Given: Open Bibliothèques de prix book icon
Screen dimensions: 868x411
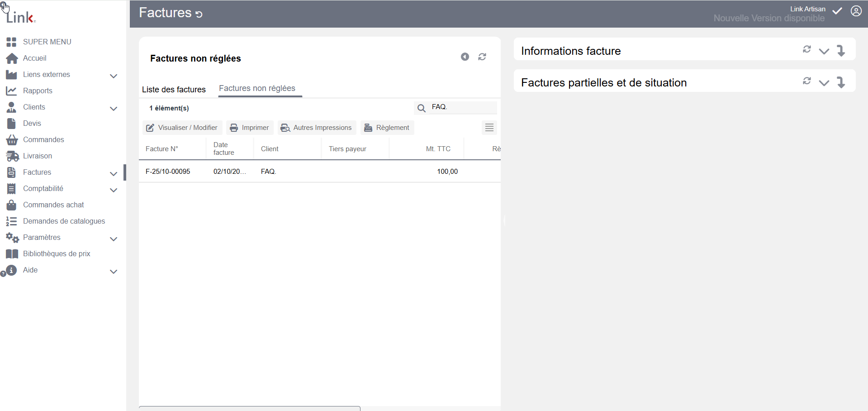Looking at the screenshot, I should coord(12,254).
